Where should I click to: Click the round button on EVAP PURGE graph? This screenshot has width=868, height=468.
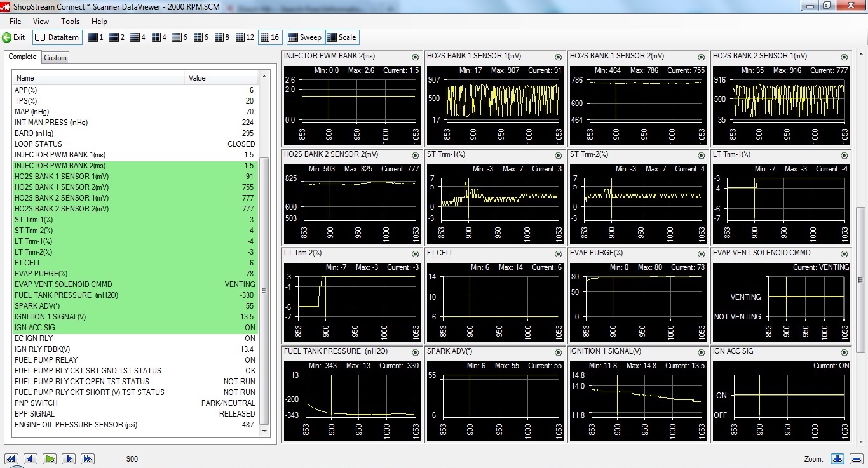(x=701, y=254)
